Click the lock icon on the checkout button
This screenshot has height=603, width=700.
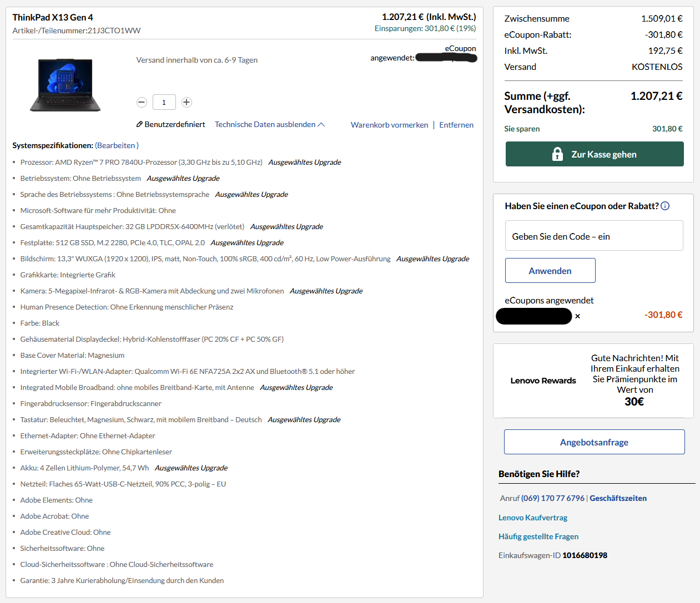557,154
